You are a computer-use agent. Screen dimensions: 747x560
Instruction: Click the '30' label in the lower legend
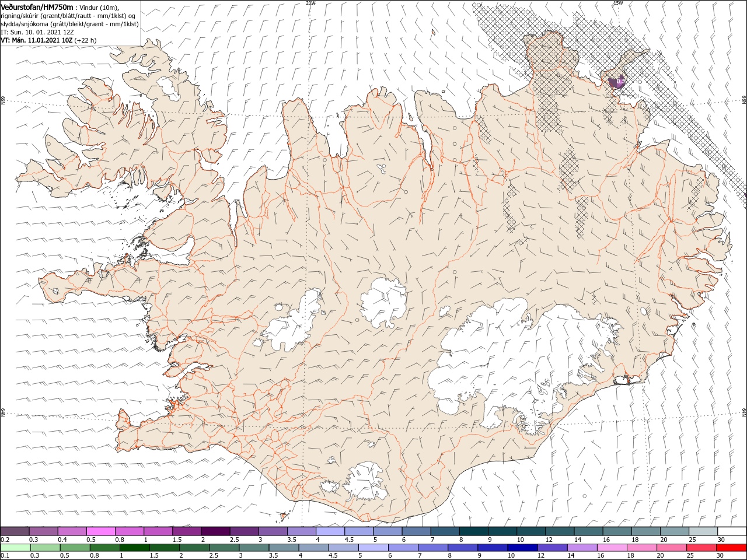pos(720,555)
